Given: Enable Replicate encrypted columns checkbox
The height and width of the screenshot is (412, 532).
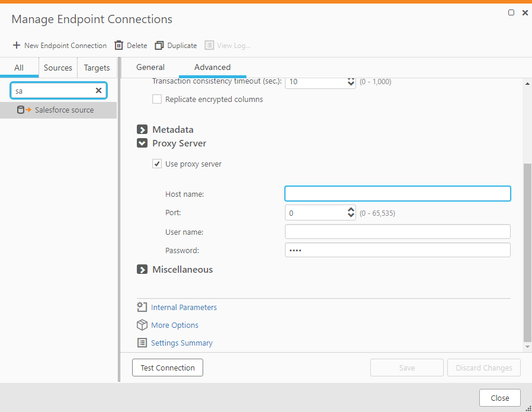Looking at the screenshot, I should click(x=157, y=100).
